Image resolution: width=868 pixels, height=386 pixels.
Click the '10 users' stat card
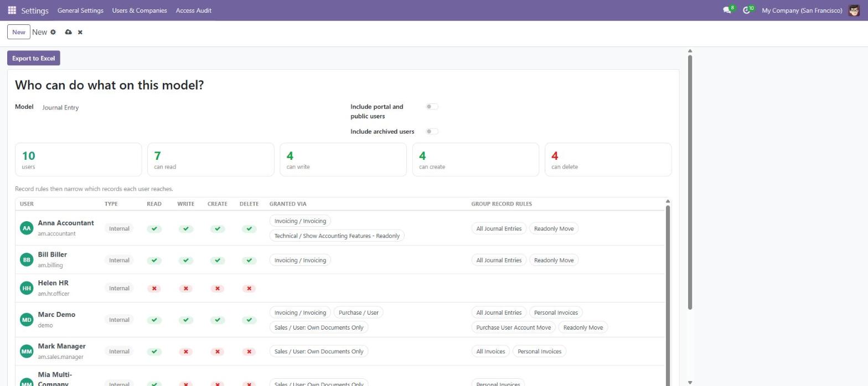point(78,160)
